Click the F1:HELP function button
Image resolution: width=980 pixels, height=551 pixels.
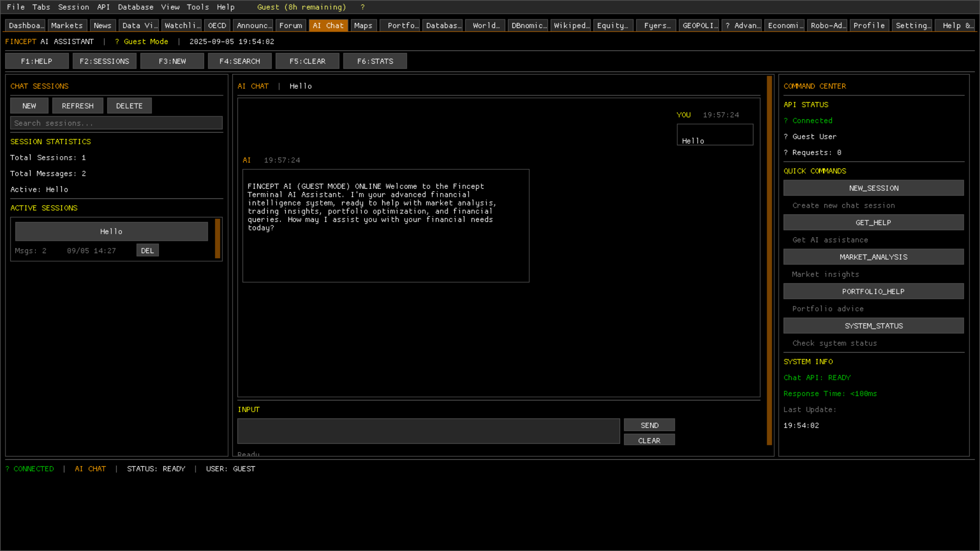click(x=37, y=61)
